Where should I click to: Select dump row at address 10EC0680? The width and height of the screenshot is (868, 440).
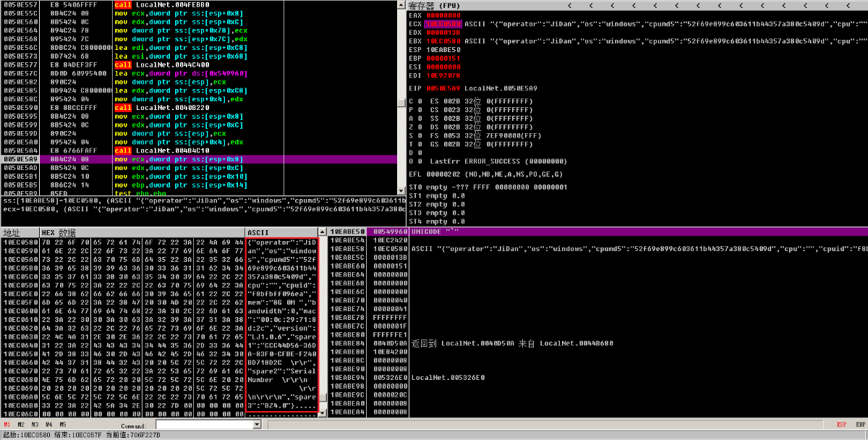pyautogui.click(x=160, y=379)
